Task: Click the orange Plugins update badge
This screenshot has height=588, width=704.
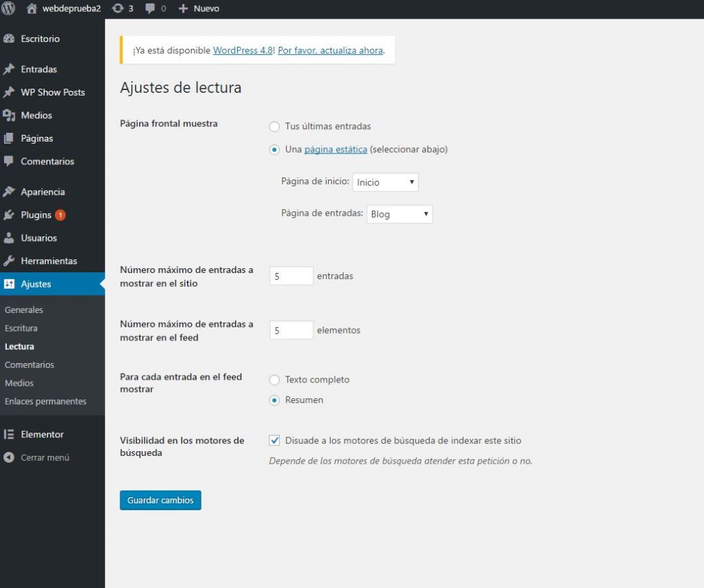Action: coord(60,215)
